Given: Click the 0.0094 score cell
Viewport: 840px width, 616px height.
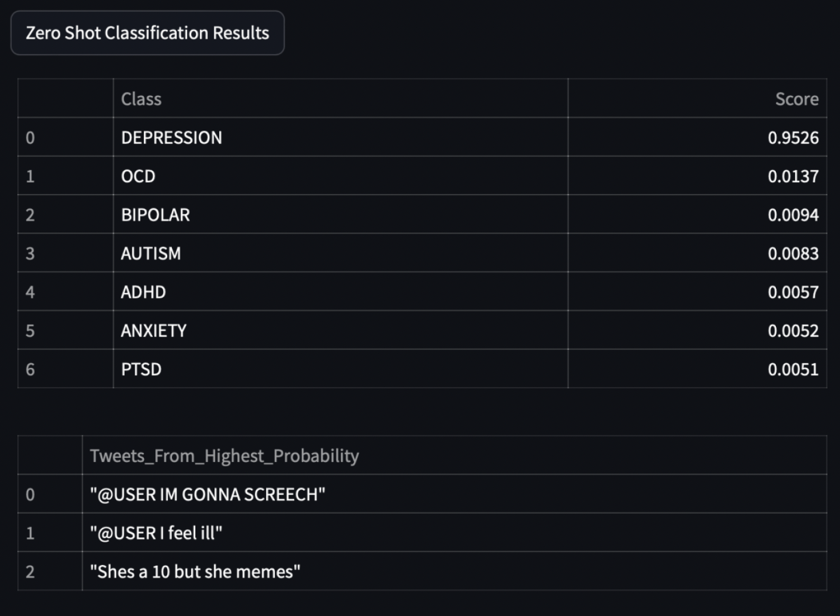Looking at the screenshot, I should (x=793, y=215).
